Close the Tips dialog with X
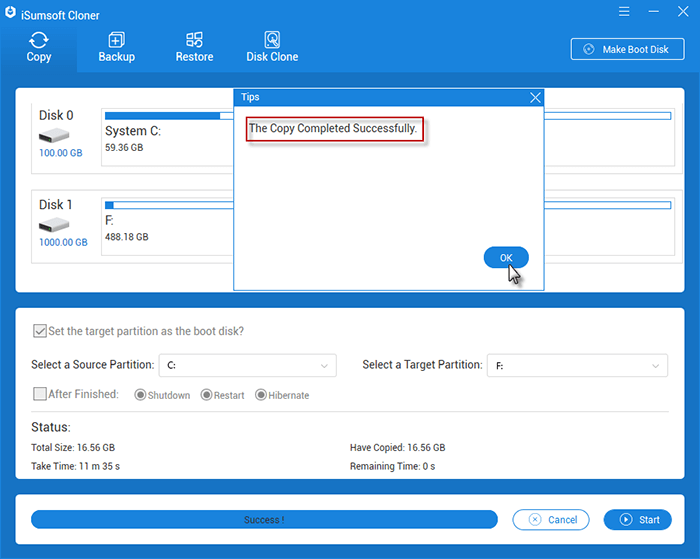The width and height of the screenshot is (700, 559). point(535,97)
